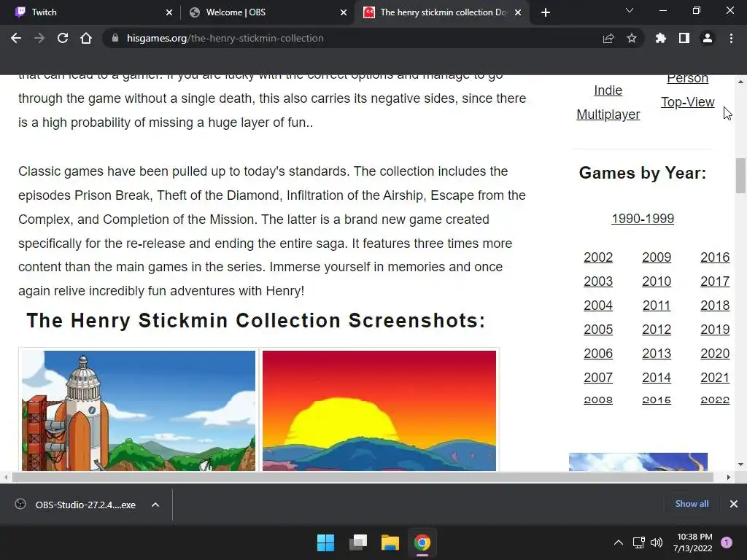Click the horizontal page scrollbar
The height and width of the screenshot is (560, 747).
pos(362,477)
